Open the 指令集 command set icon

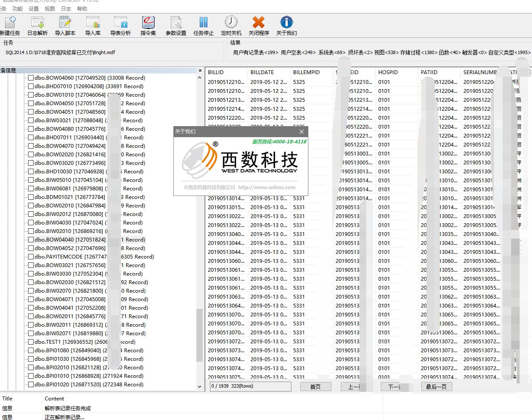pos(148,26)
